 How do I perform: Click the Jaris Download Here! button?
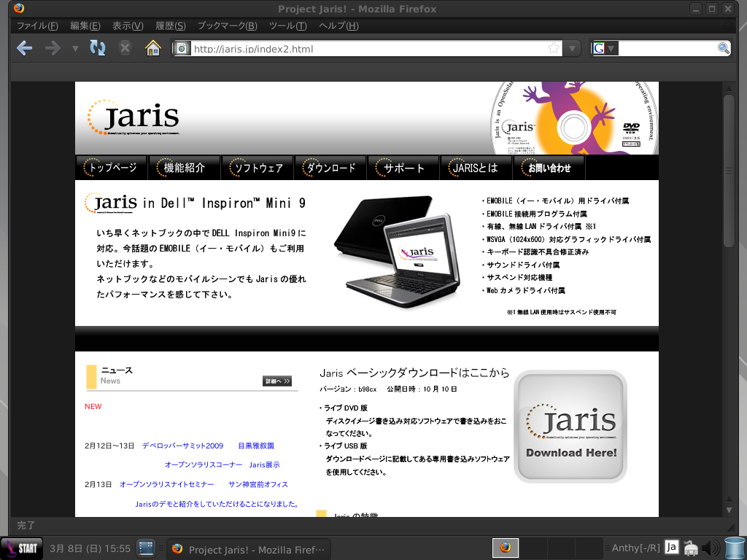coord(570,427)
